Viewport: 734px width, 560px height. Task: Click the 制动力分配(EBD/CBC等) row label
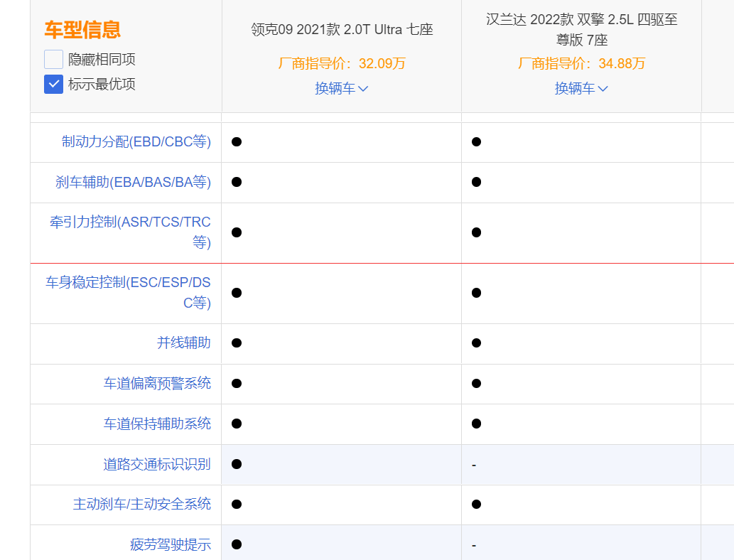tap(134, 141)
